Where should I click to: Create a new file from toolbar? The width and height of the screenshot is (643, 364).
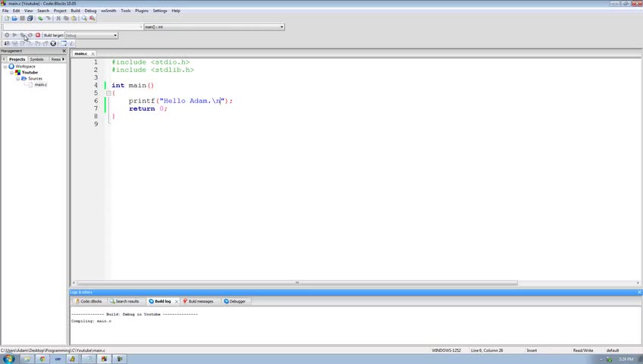point(7,18)
